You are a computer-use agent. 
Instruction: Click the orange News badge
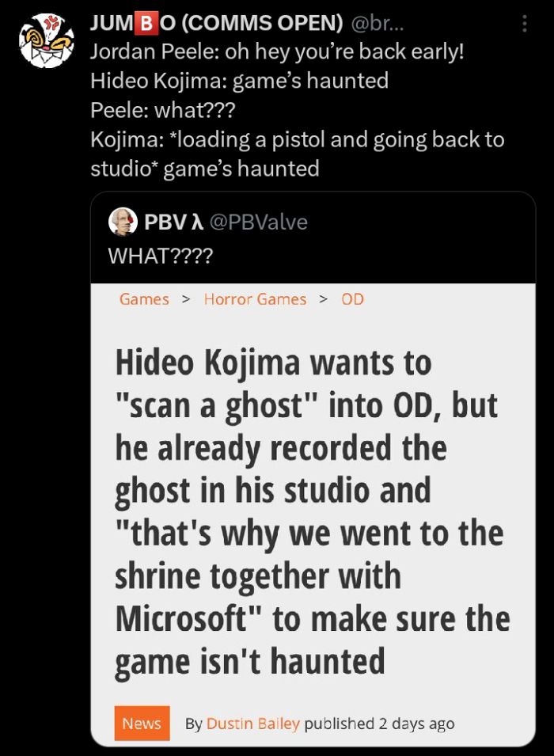click(x=142, y=724)
